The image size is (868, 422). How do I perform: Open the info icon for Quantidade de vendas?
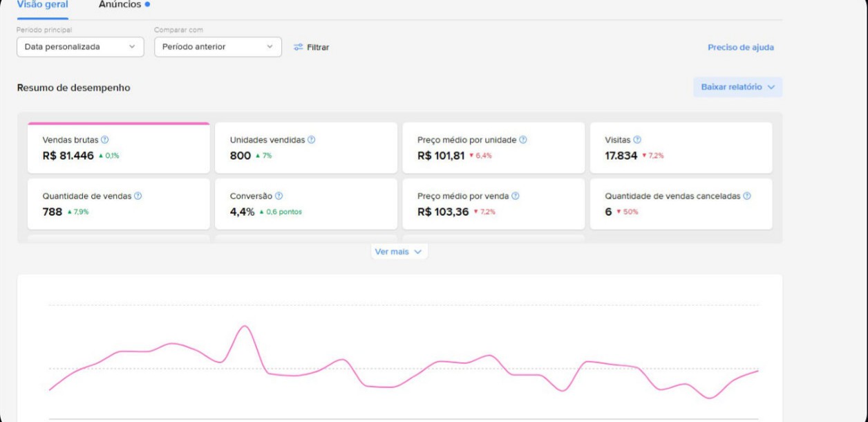[x=138, y=196]
